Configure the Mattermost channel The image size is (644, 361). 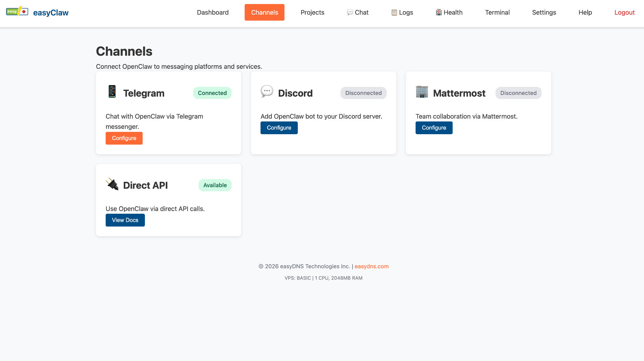434,128
